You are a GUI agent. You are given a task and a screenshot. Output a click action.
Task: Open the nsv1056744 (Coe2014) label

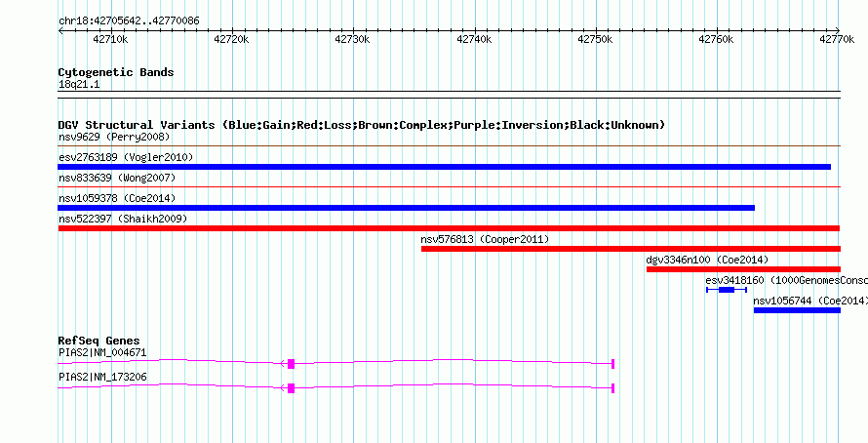(810, 301)
